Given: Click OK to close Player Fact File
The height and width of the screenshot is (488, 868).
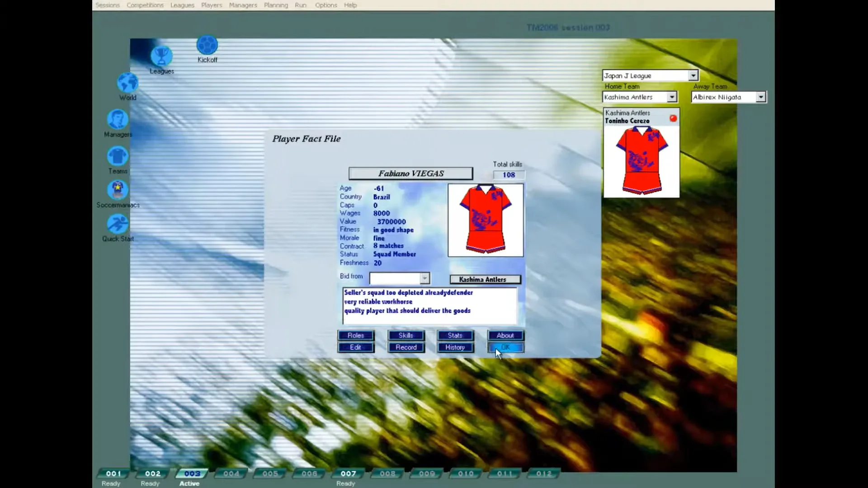Looking at the screenshot, I should tap(505, 347).
